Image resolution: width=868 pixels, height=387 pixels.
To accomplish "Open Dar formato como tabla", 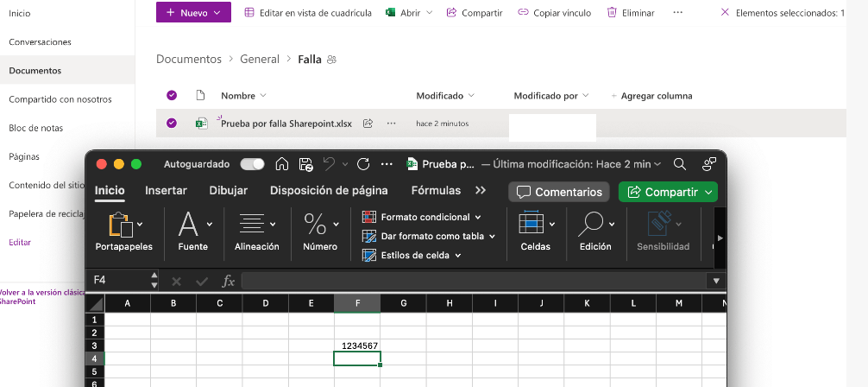I will click(x=428, y=236).
